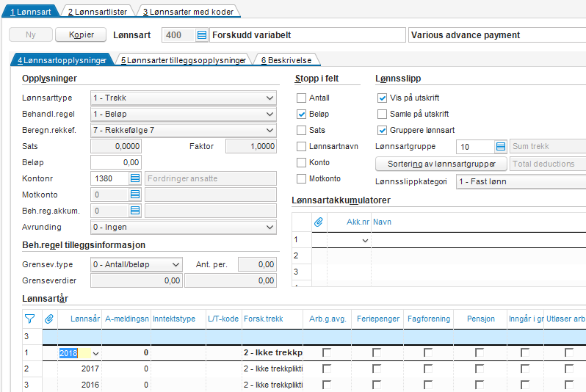Tick the Lønnsartnavn checkbox

point(301,147)
